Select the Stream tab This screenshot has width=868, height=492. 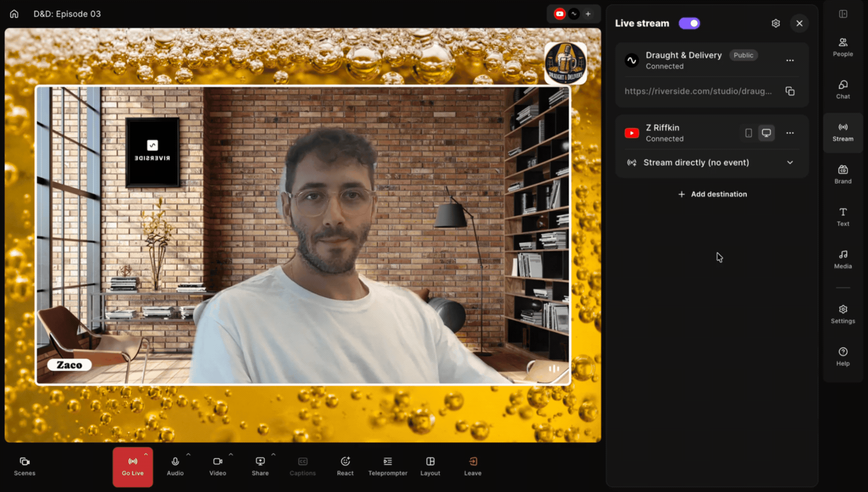pyautogui.click(x=843, y=132)
